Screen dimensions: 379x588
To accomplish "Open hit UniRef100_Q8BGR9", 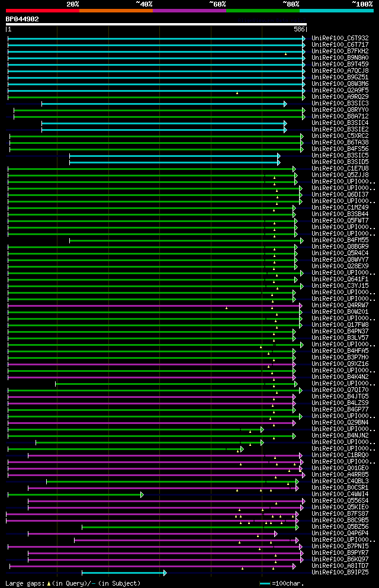I will click(340, 247).
